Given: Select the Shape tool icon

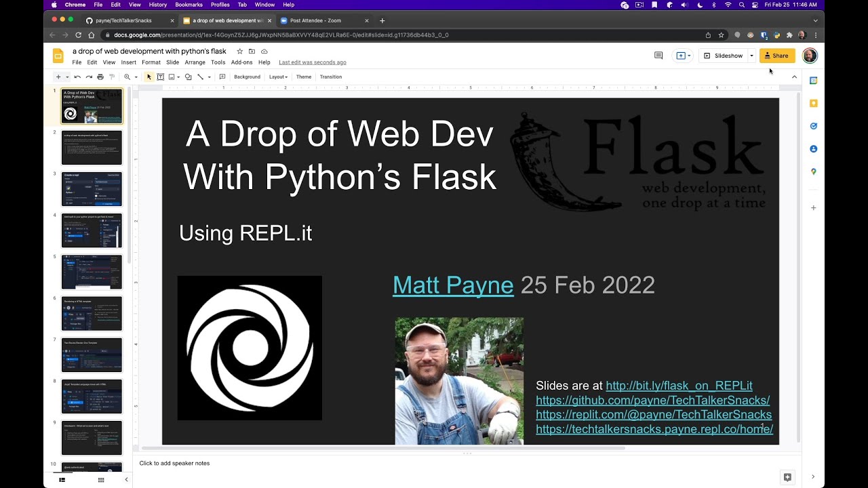Looking at the screenshot, I should tap(189, 77).
